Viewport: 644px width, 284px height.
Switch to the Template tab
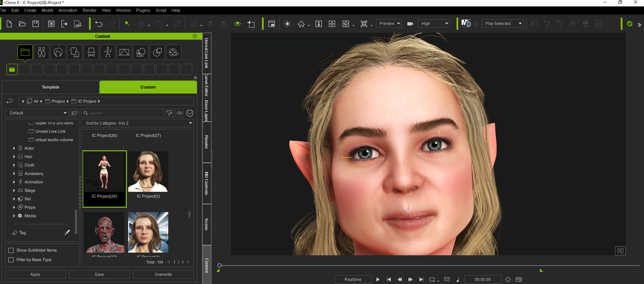coord(51,87)
